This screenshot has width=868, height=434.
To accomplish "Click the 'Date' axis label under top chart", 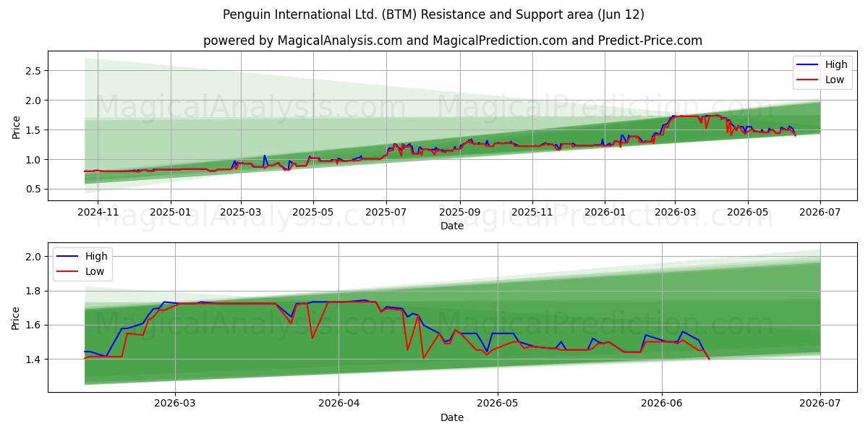I will pos(452,226).
